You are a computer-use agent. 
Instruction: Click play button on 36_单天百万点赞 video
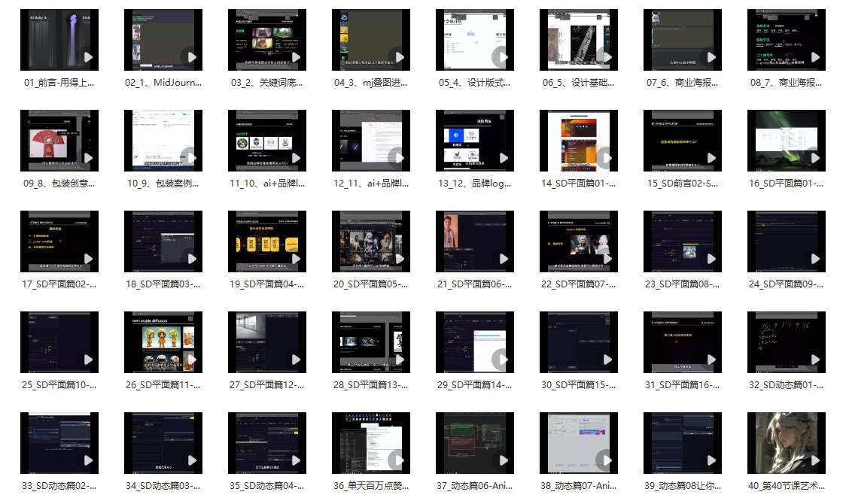397,460
